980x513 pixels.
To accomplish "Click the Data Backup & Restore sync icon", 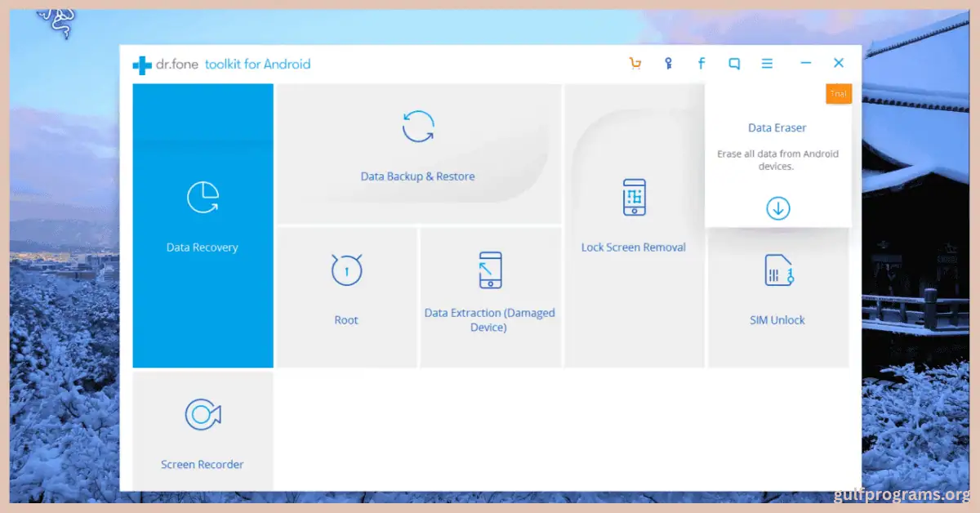I will coord(418,127).
